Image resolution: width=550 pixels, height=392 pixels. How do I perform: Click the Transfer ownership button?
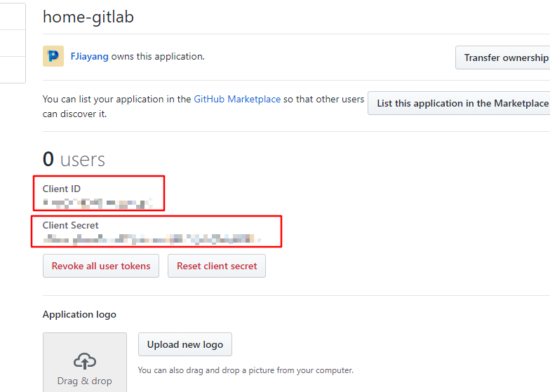point(505,58)
